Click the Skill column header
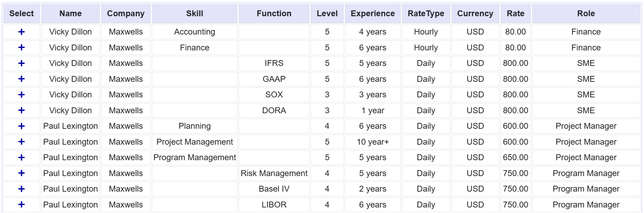This screenshot has width=644, height=213. pyautogui.click(x=194, y=13)
